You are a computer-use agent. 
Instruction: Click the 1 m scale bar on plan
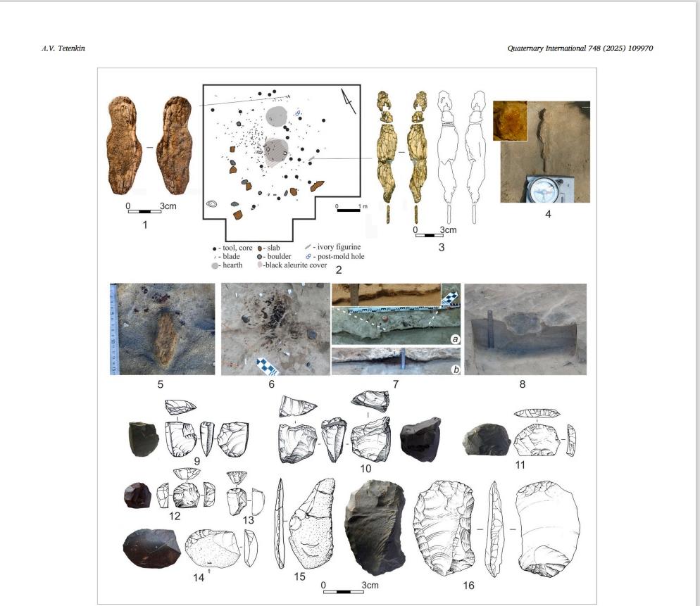click(349, 210)
